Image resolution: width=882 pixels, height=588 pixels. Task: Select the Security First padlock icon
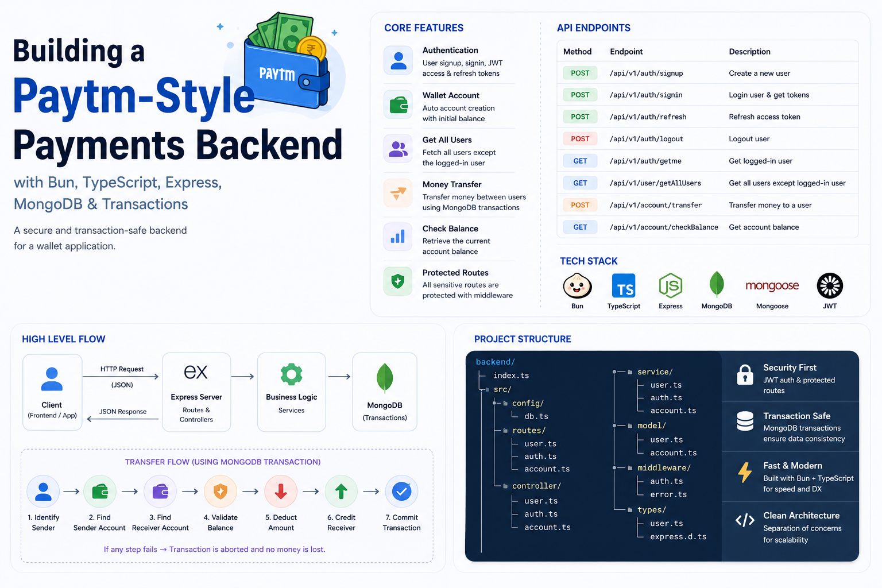(745, 374)
